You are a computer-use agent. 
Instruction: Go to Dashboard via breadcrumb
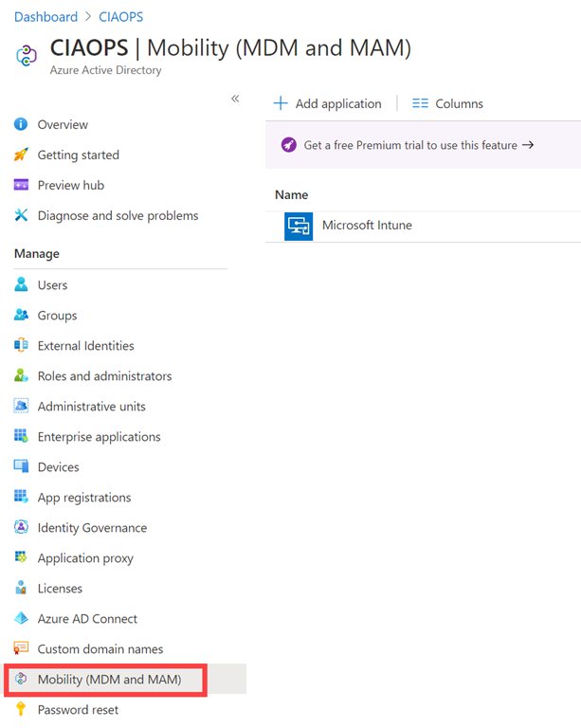pyautogui.click(x=45, y=17)
